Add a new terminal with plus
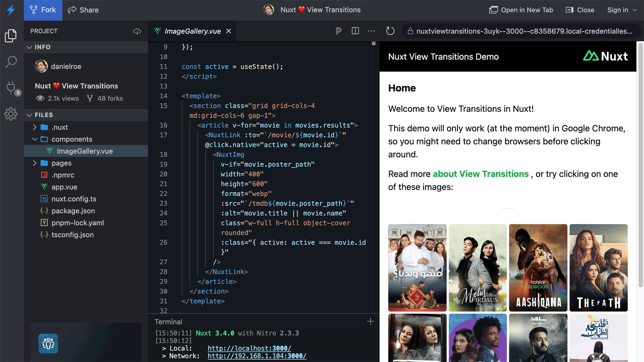 [370, 321]
